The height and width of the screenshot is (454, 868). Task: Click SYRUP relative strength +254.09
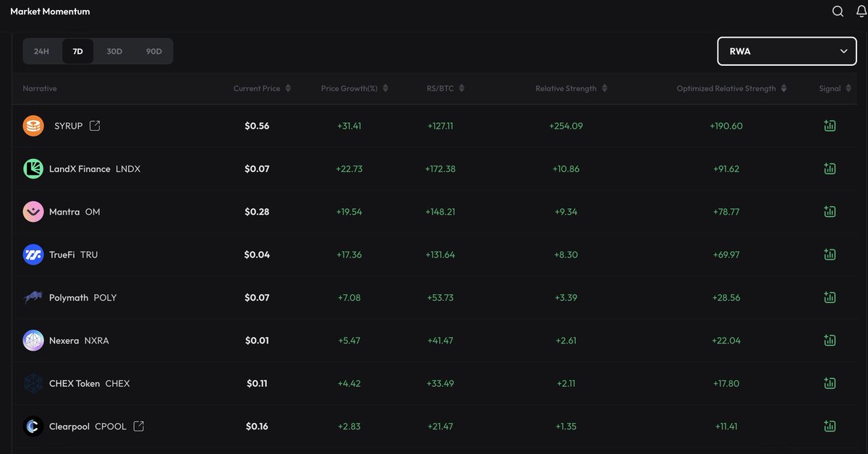click(x=566, y=126)
